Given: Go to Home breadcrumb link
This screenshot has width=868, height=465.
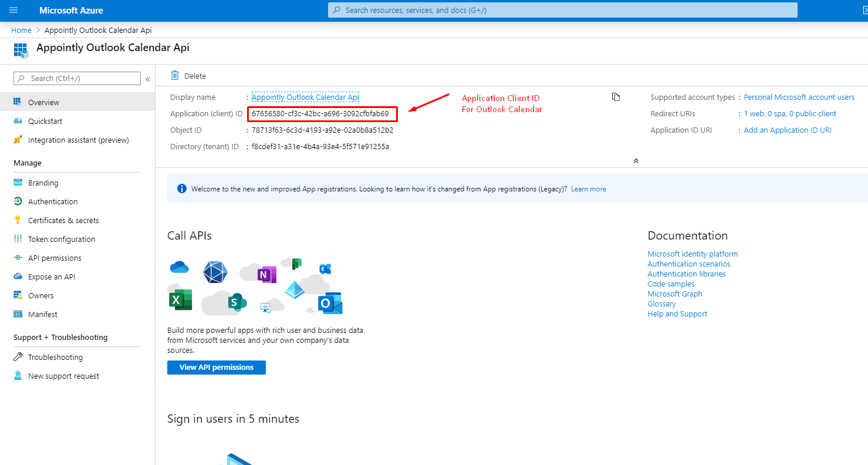Looking at the screenshot, I should click(21, 30).
